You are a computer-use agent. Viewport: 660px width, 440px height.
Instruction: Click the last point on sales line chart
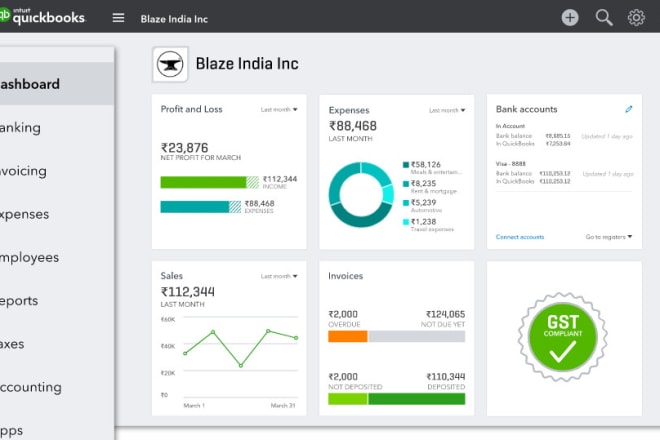(x=296, y=338)
